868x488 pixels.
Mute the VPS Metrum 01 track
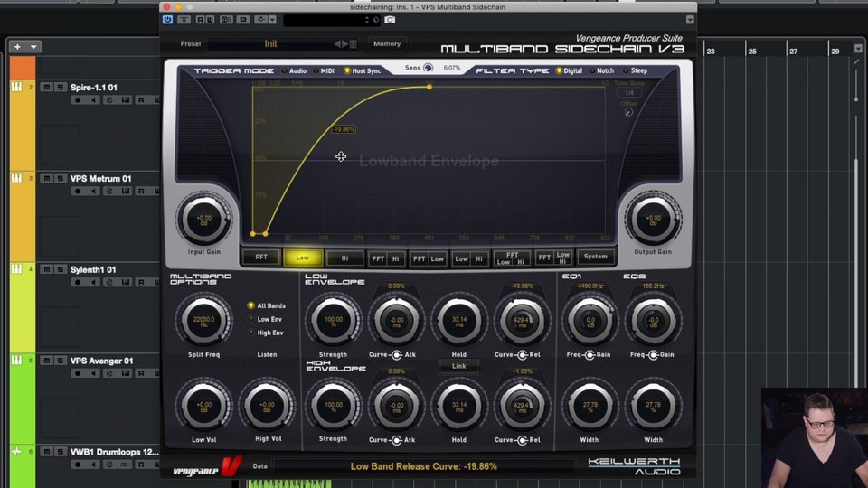pyautogui.click(x=47, y=179)
